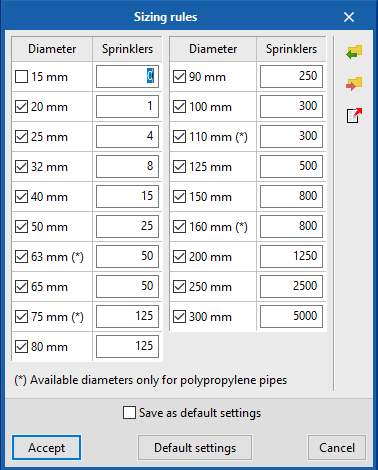Click the 80 mm sprinklers input field

click(x=127, y=346)
